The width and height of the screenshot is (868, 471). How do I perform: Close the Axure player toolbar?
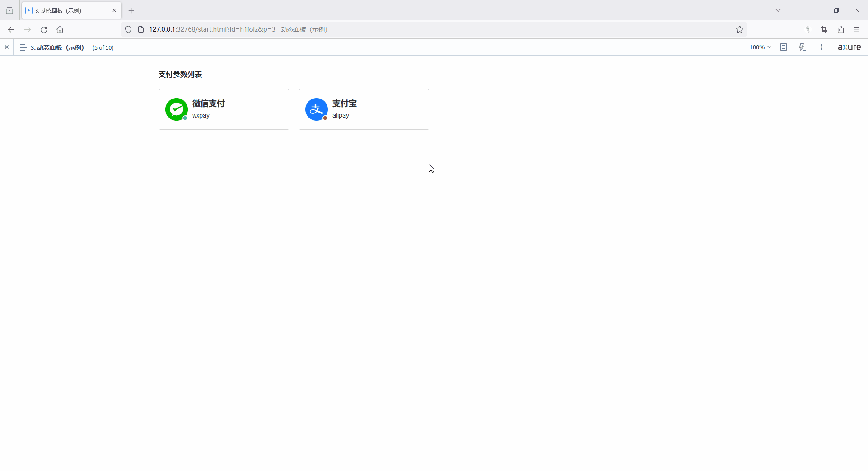(x=7, y=47)
